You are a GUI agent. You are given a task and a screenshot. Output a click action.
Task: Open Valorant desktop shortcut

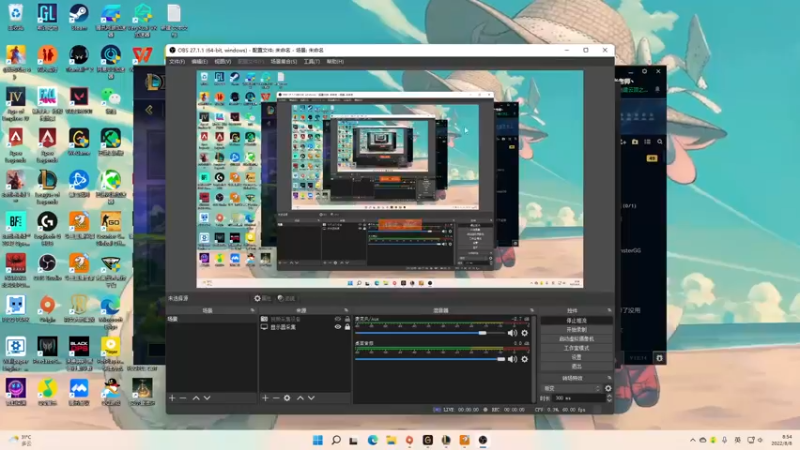[x=79, y=101]
